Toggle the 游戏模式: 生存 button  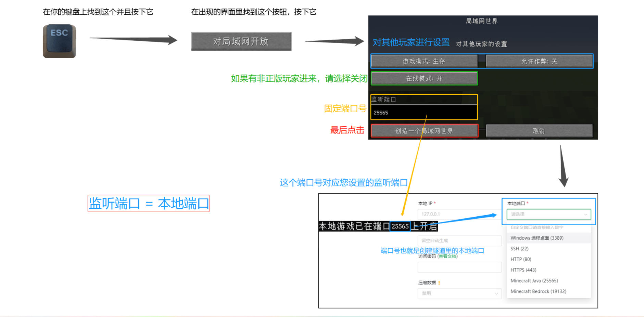coord(424,61)
